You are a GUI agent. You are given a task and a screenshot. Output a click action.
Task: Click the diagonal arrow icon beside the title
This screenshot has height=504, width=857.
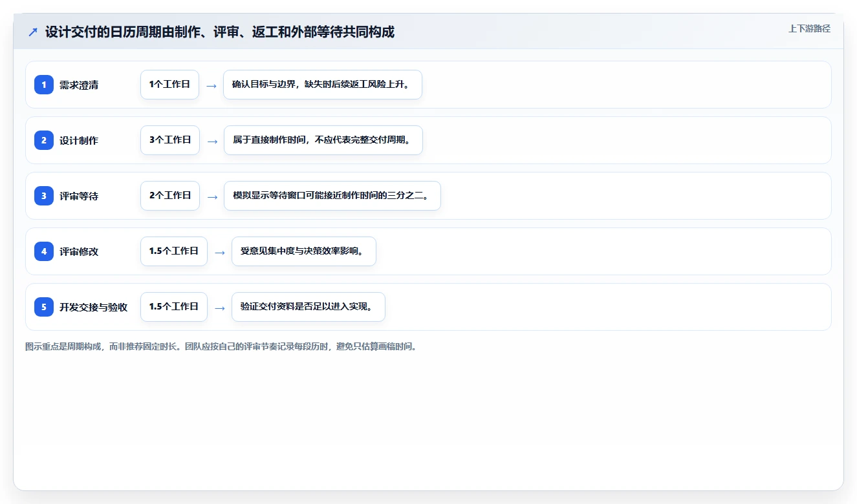[x=32, y=32]
